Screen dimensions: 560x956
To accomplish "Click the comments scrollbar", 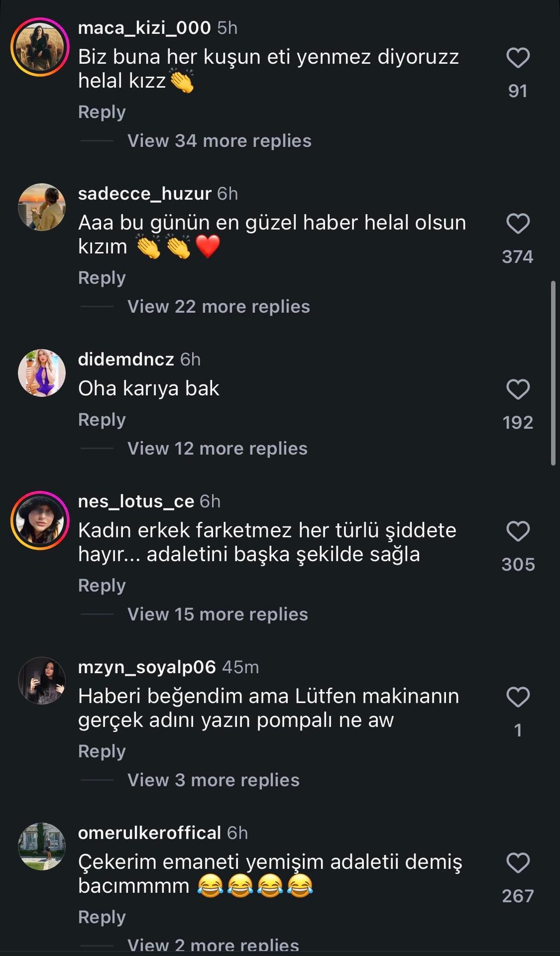I will (x=553, y=373).
